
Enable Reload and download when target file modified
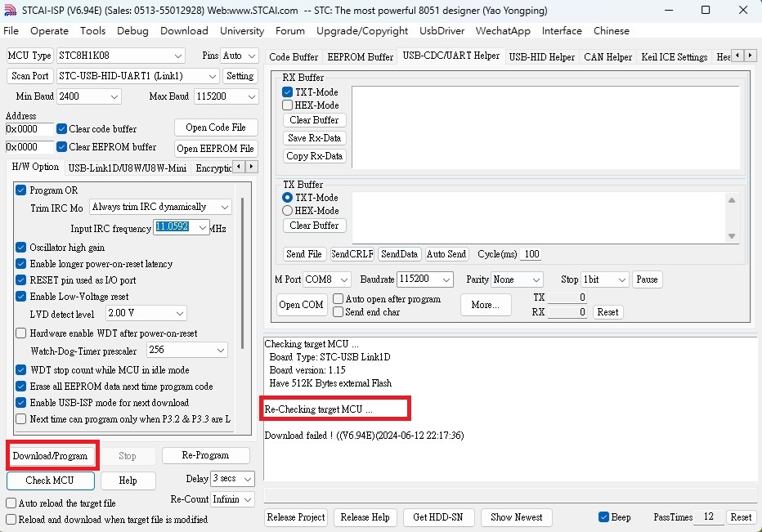point(11,520)
